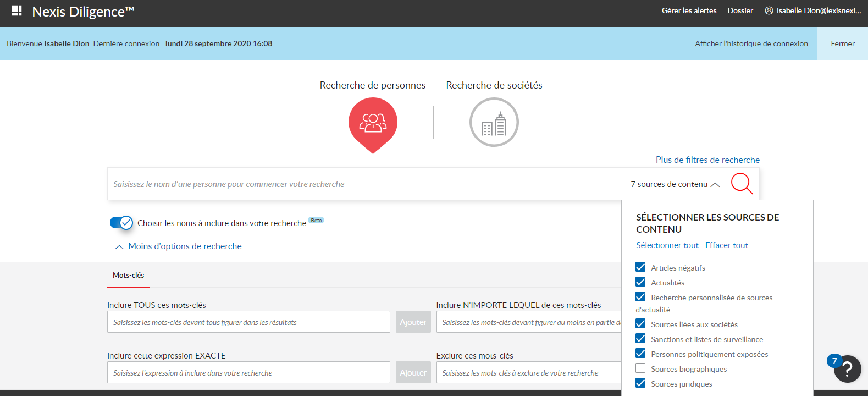Uncheck Recherche personnalisée de sources d'actualité

click(640, 297)
